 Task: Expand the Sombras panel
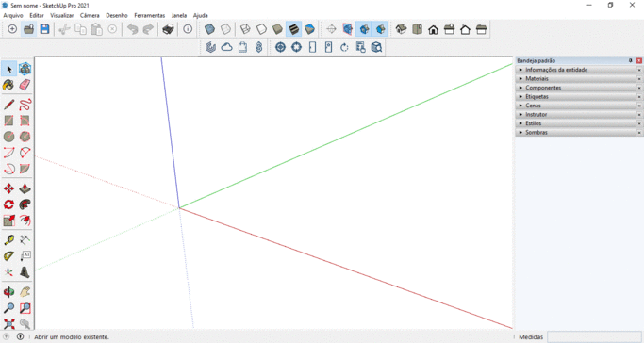coord(579,133)
